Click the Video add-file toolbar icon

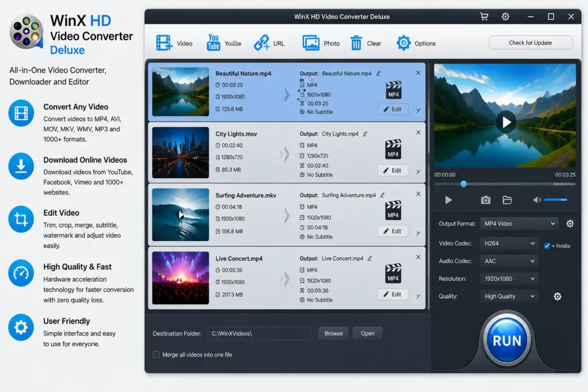[x=164, y=42]
